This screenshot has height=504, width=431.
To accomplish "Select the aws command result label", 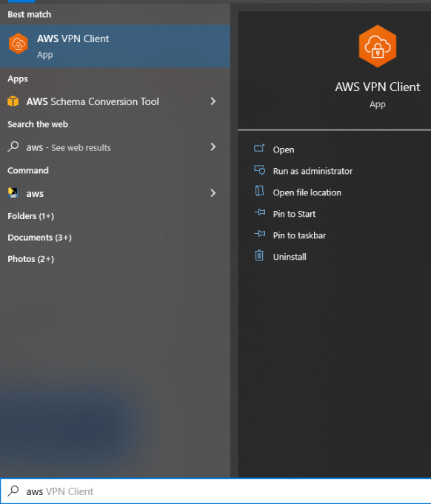I will 35,193.
